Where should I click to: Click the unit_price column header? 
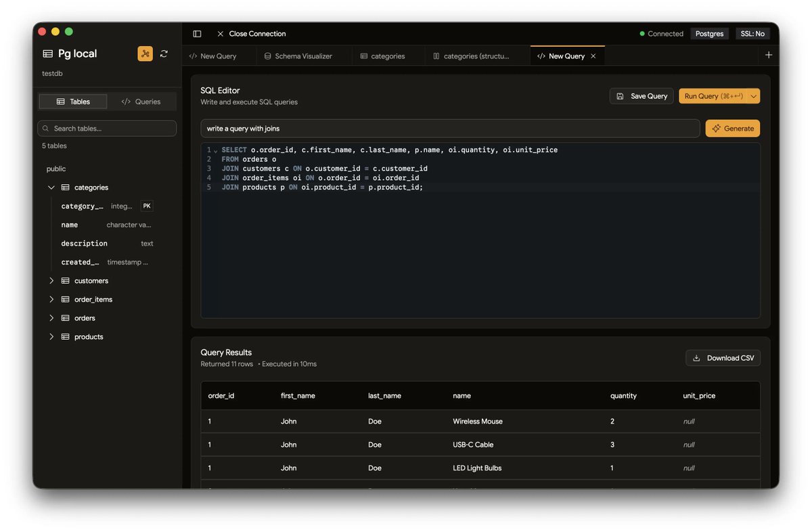(x=699, y=396)
